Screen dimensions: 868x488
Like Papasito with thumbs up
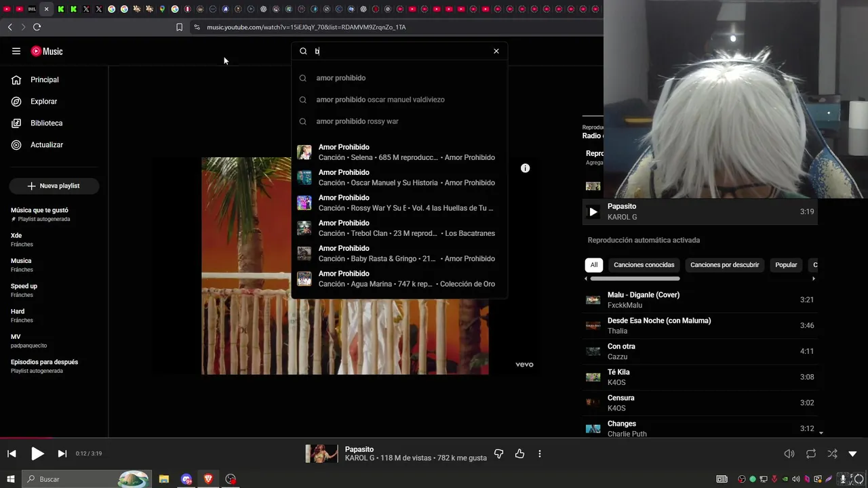click(x=519, y=453)
